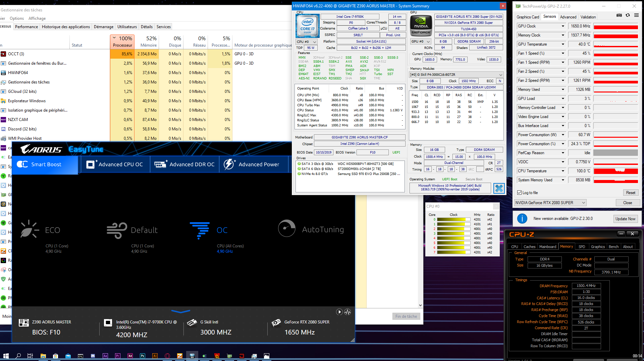The height and width of the screenshot is (361, 644).
Task: Sort processes by the Processeur column header
Action: (122, 42)
